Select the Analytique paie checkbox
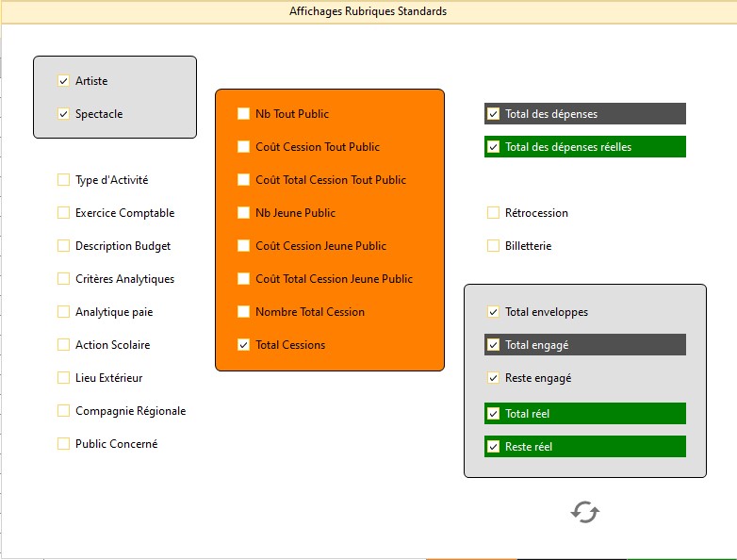 click(64, 312)
